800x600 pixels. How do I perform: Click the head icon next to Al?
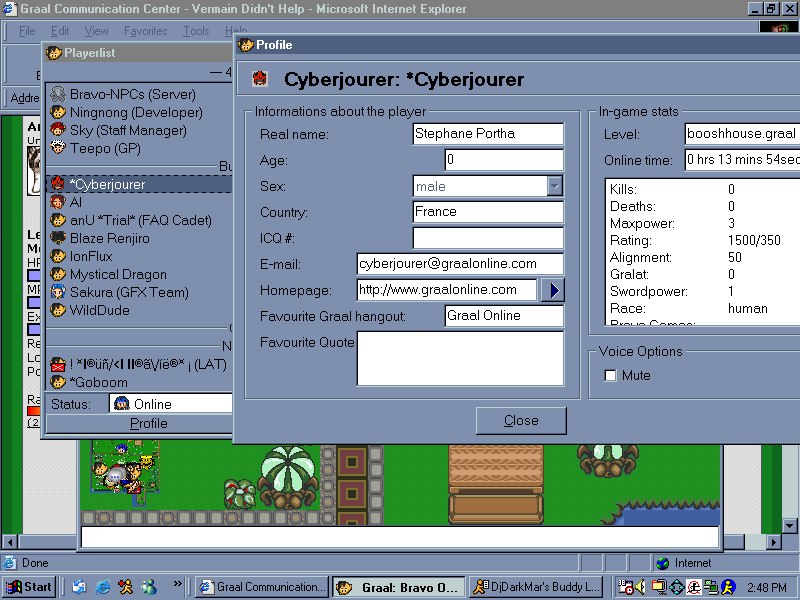(58, 202)
